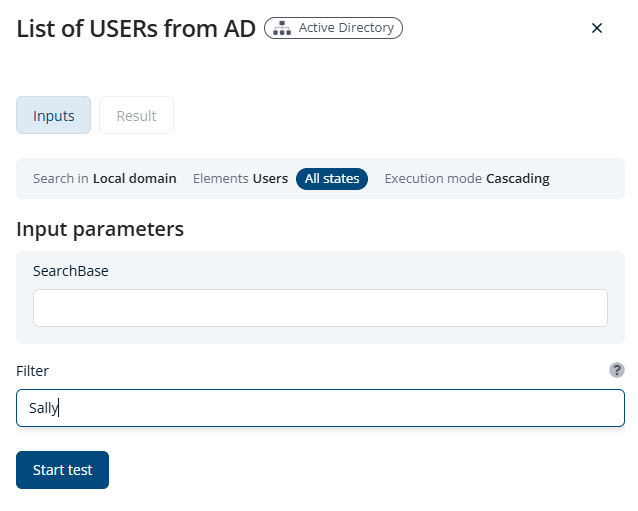Click the SearchBase label
Image resolution: width=638 pixels, height=511 pixels.
coord(71,271)
